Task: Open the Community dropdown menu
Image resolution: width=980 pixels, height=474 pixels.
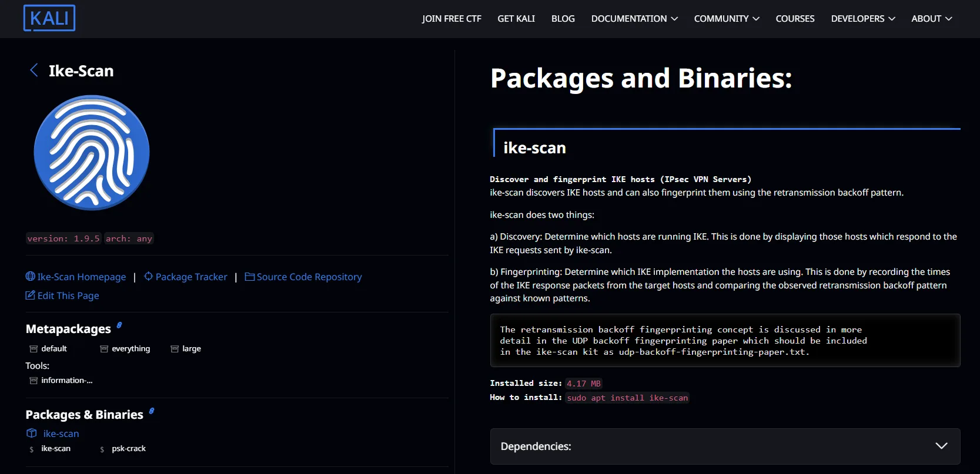Action: (x=726, y=19)
